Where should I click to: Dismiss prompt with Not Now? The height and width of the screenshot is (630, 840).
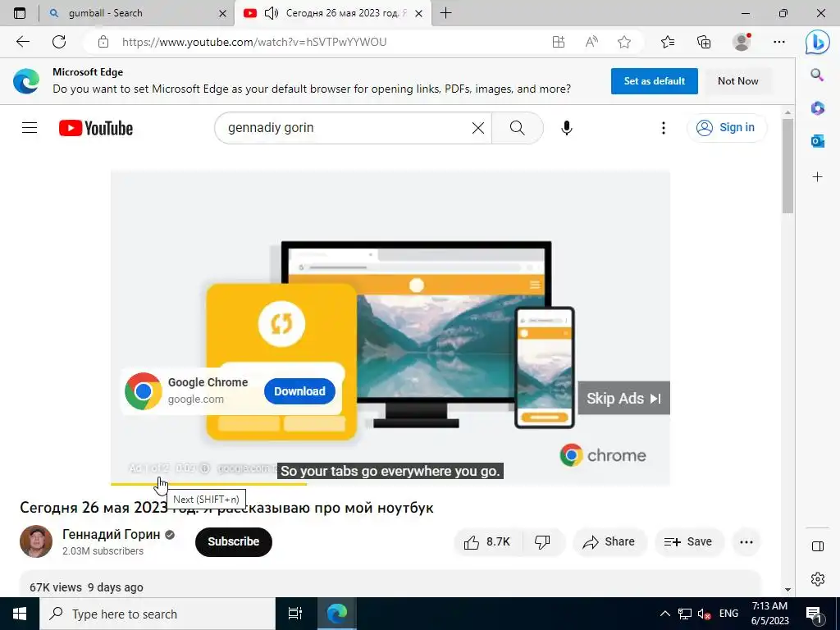737,81
